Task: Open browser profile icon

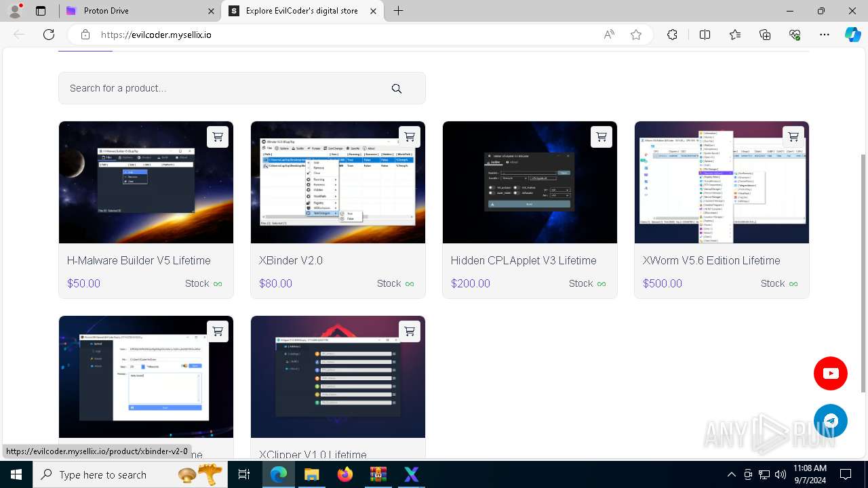Action: pos(15,11)
